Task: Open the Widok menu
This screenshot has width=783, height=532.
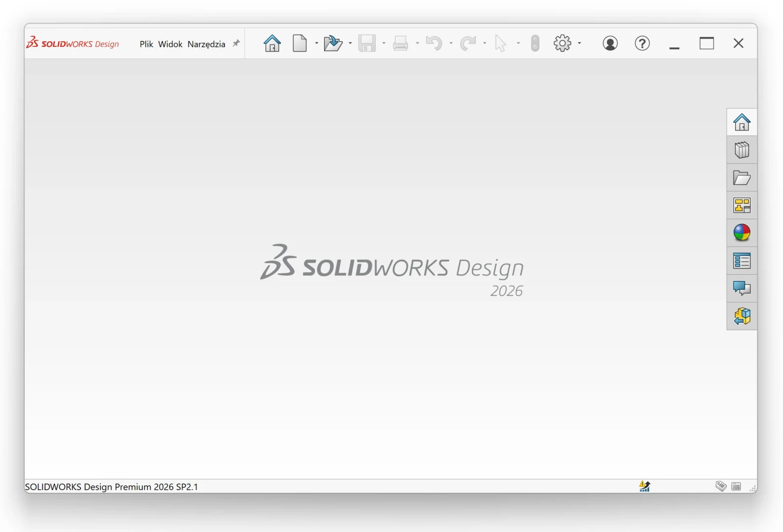Action: 170,44
